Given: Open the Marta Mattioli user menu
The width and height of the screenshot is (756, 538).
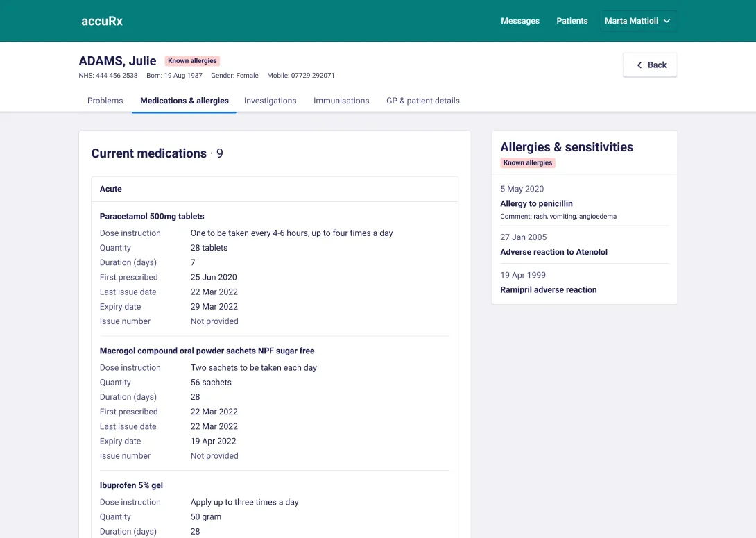Looking at the screenshot, I should click(x=638, y=22).
